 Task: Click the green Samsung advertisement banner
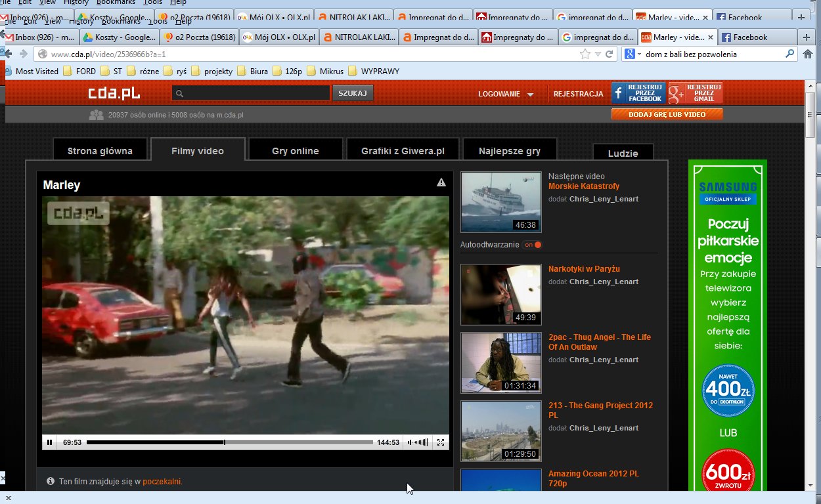tap(728, 325)
